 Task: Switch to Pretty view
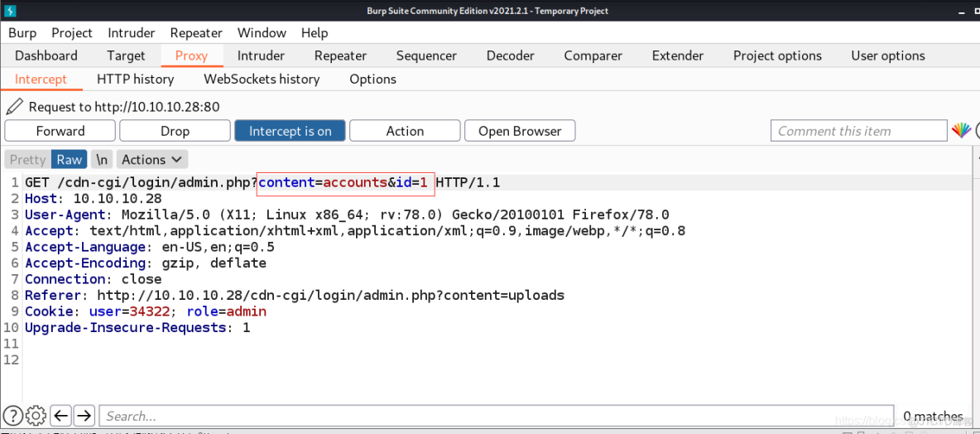[27, 160]
